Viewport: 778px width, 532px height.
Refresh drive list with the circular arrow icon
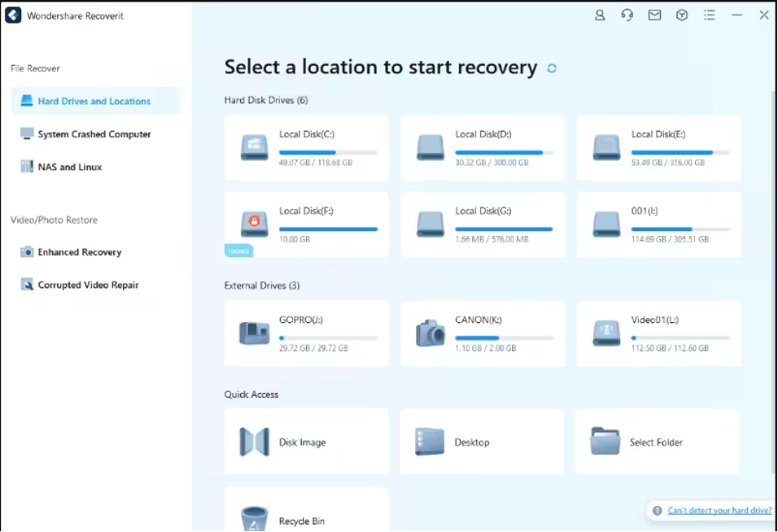552,68
